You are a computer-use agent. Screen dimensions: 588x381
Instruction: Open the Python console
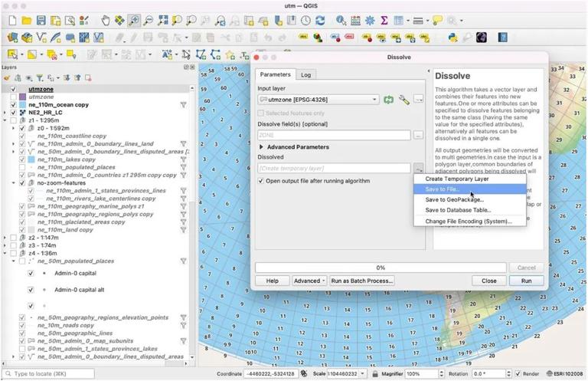pos(453,37)
